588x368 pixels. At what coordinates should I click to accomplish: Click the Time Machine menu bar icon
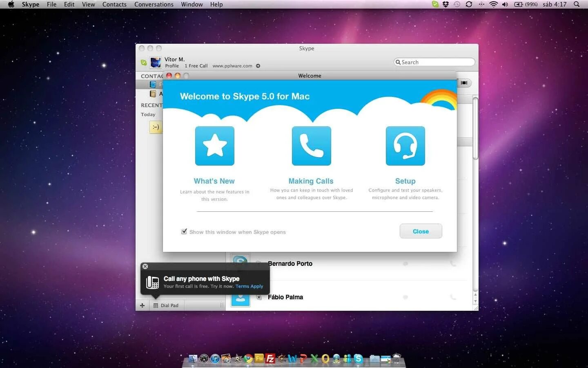point(457,4)
